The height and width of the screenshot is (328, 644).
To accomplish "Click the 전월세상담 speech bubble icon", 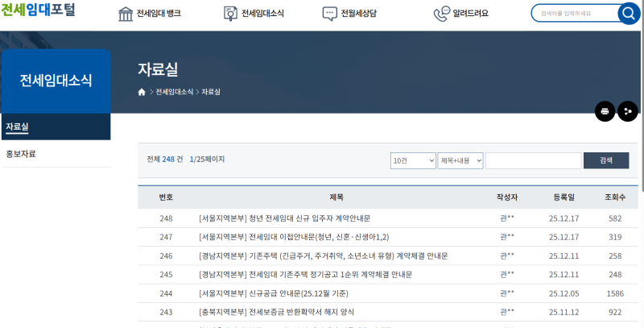I will [x=330, y=14].
